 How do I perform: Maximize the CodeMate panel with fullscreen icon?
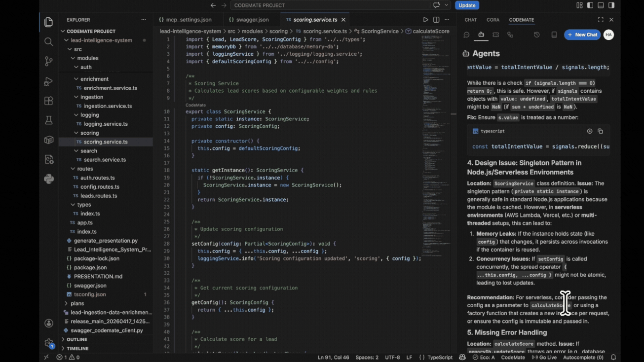[601, 20]
